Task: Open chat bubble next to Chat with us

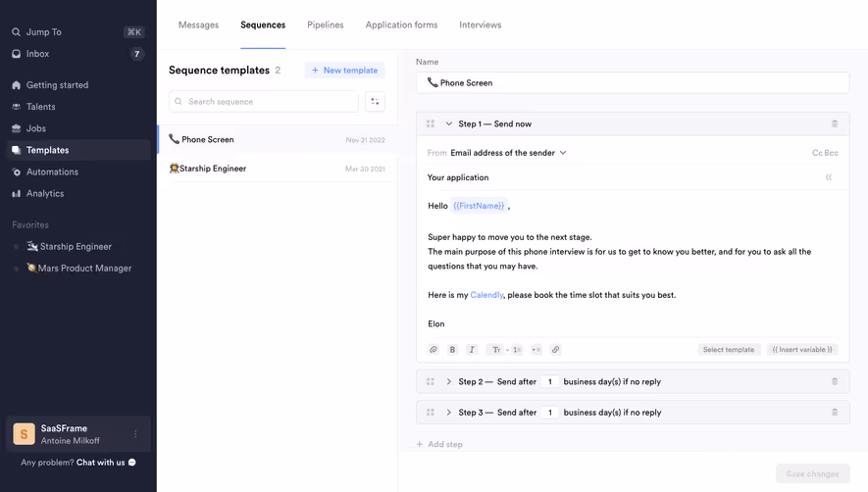Action: (131, 463)
